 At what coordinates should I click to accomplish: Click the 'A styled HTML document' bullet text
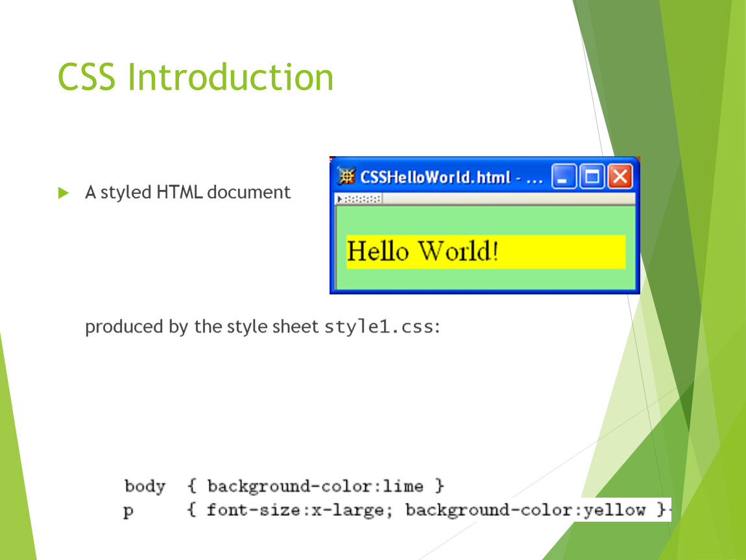coord(187,192)
